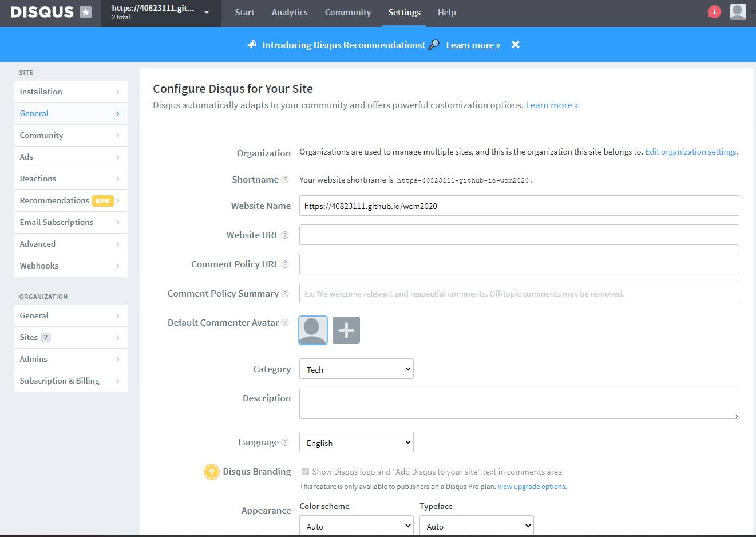This screenshot has height=537, width=756.
Task: Click into the Description text area
Action: click(x=519, y=403)
